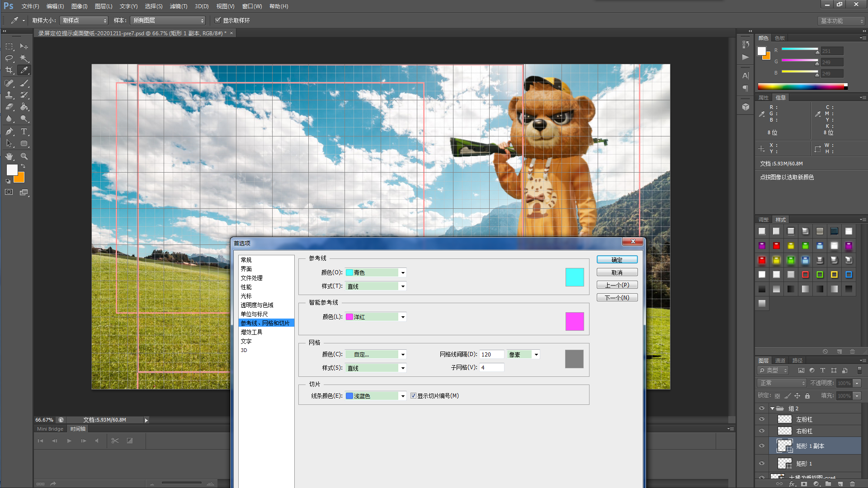Viewport: 868px width, 488px height.
Task: Hide the 左粉杠 layer
Action: (x=762, y=419)
